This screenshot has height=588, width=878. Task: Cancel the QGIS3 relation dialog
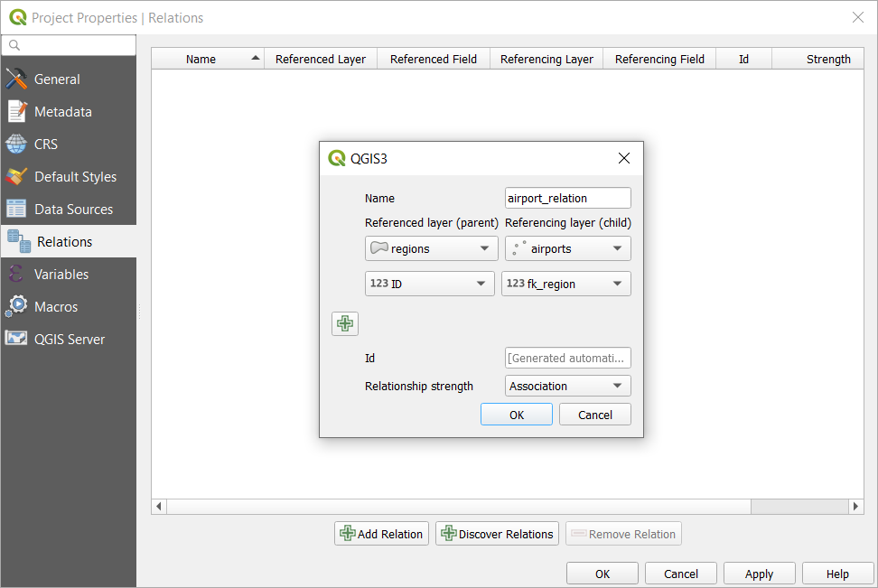tap(594, 415)
